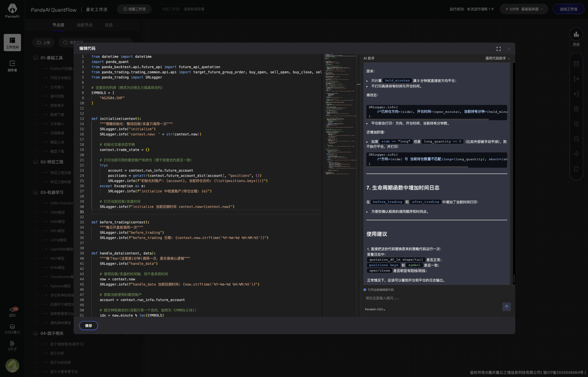Image resolution: width=588 pixels, height=377 pixels.
Task: Select the 循环控制 node
Action: coord(57,96)
